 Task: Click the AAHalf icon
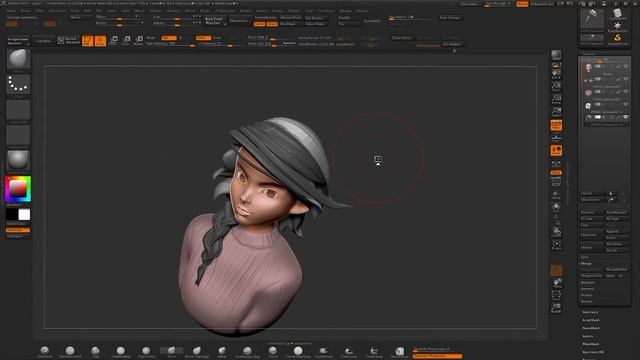556,111
